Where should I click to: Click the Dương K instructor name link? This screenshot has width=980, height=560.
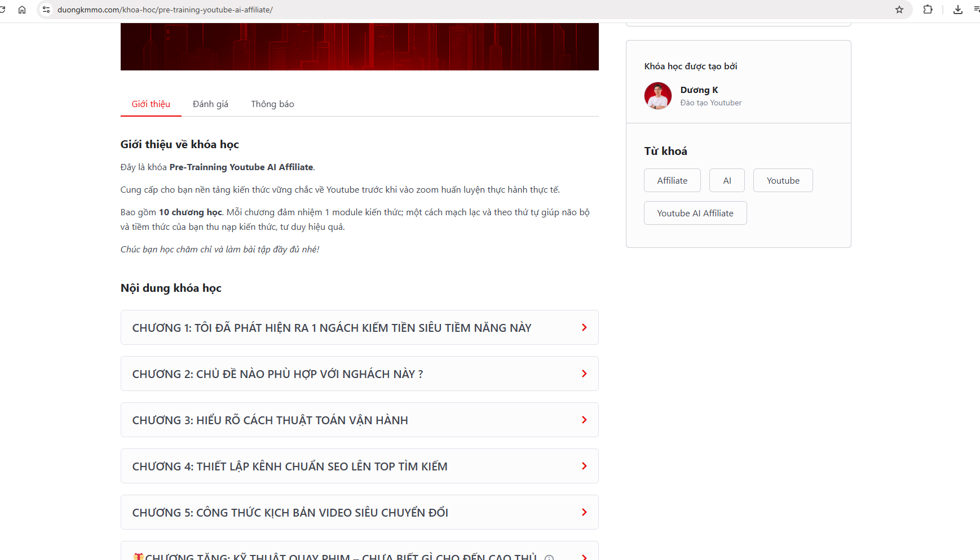[x=699, y=90]
